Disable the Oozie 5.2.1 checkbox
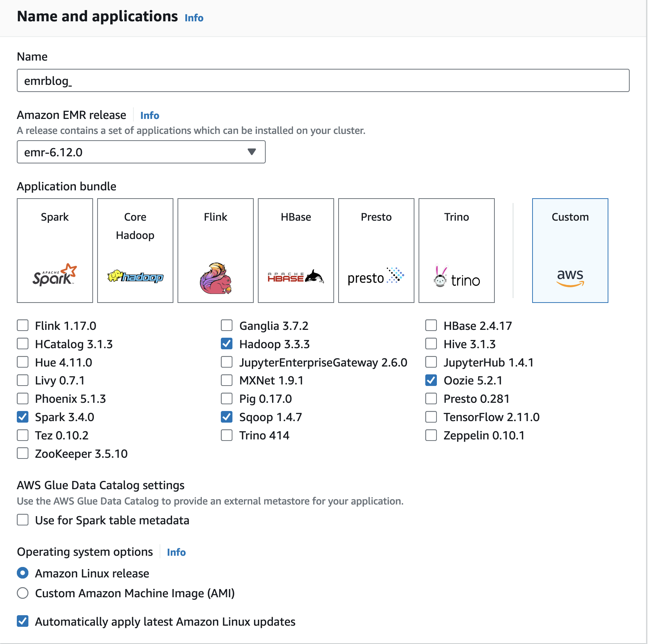Viewport: 648px width, 644px height. (x=431, y=380)
